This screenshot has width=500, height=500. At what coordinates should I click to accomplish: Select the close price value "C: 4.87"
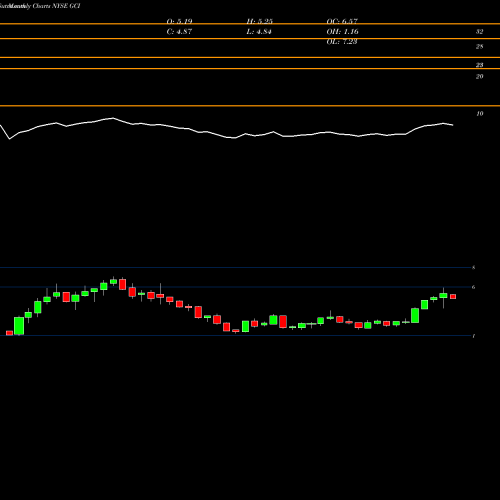coord(179,32)
